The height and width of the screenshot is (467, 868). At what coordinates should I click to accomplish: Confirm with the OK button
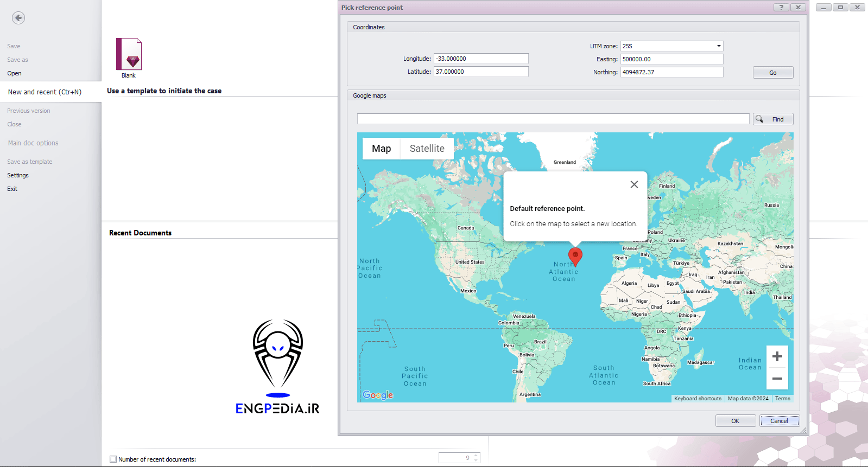(735, 421)
